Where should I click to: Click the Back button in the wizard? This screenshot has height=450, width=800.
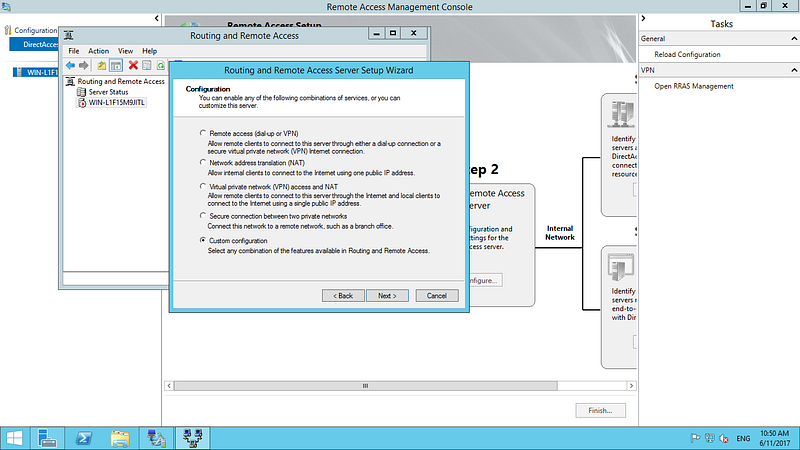pos(343,295)
